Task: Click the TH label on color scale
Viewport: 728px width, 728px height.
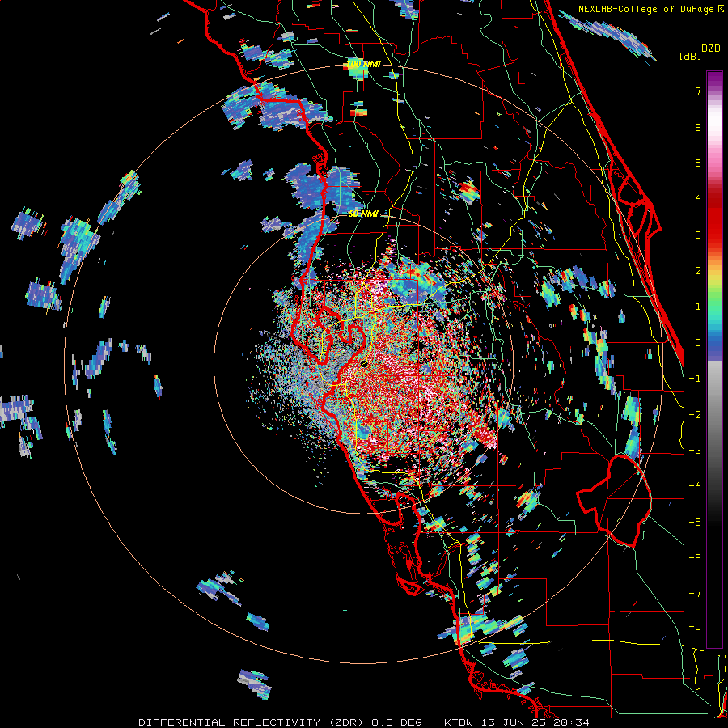Action: pyautogui.click(x=695, y=629)
